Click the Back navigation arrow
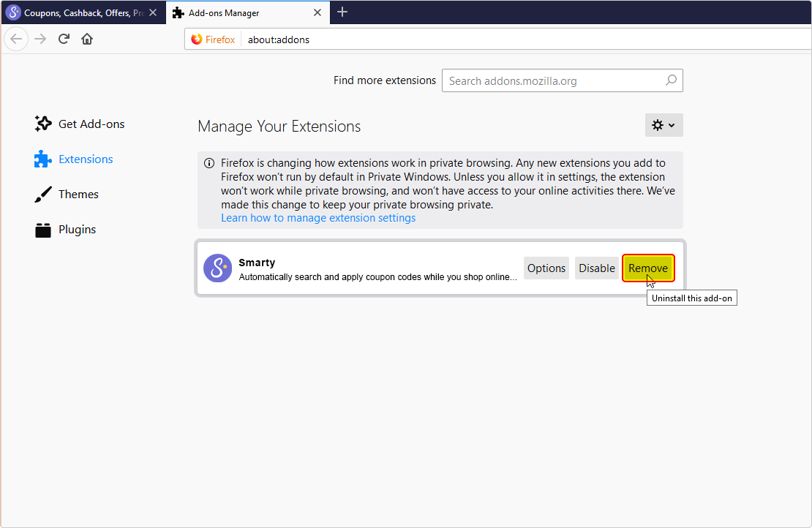The width and height of the screenshot is (812, 528). click(x=16, y=39)
